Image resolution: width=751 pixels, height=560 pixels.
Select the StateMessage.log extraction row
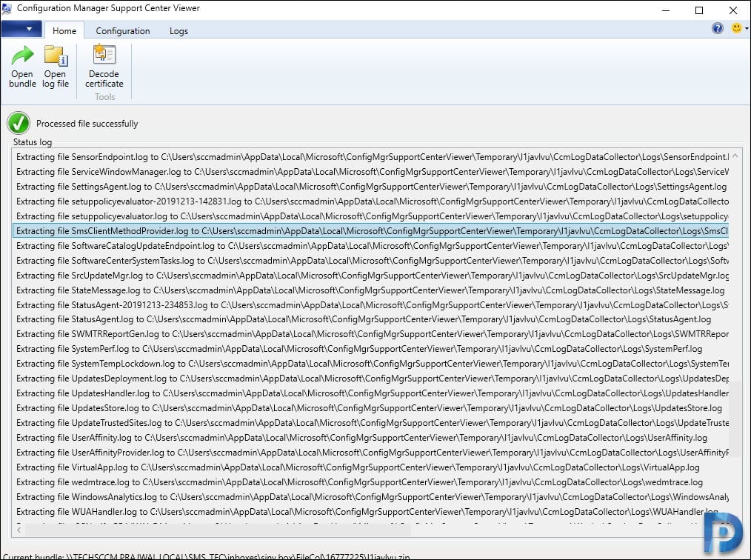(x=371, y=290)
